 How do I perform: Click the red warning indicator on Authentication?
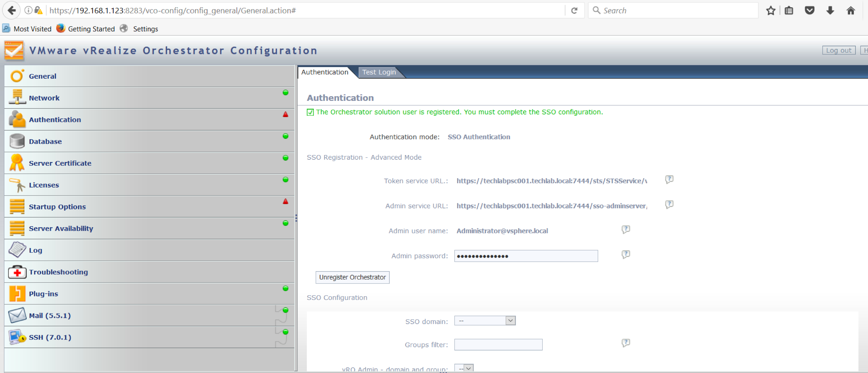(x=285, y=114)
